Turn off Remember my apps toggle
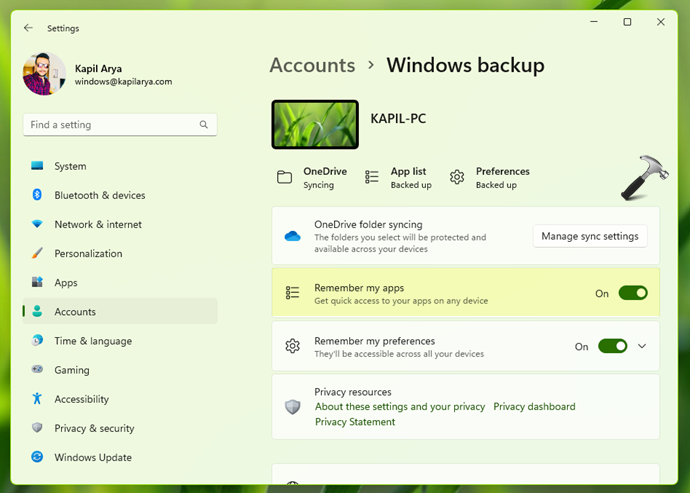The width and height of the screenshot is (690, 493). click(633, 293)
